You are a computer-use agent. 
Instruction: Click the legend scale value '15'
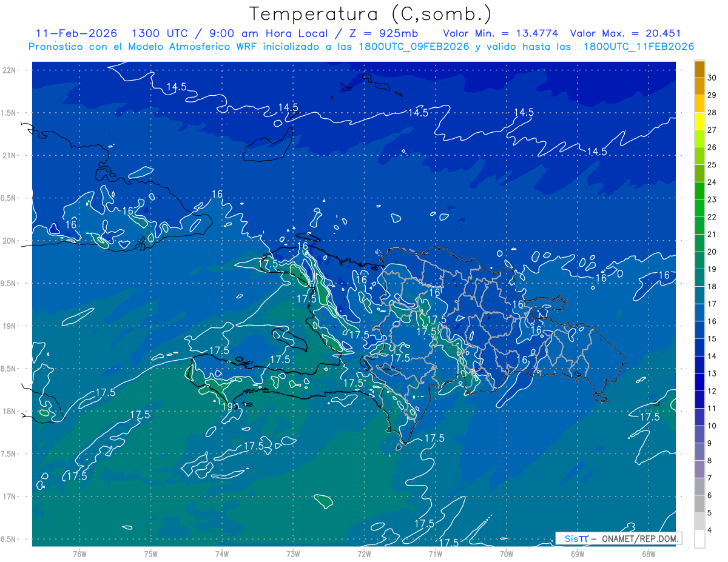(712, 339)
